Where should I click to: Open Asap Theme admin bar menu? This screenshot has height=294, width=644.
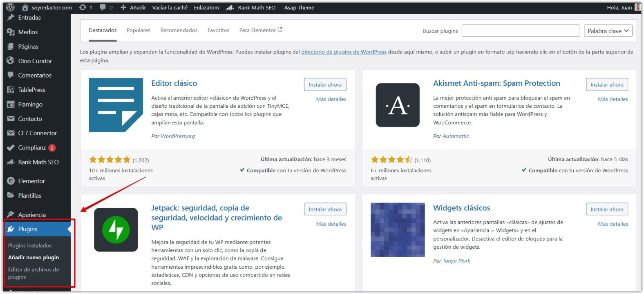pyautogui.click(x=299, y=7)
